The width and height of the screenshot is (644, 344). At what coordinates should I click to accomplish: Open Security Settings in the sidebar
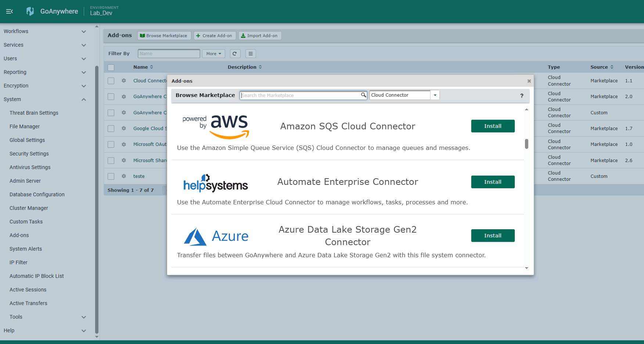29,154
